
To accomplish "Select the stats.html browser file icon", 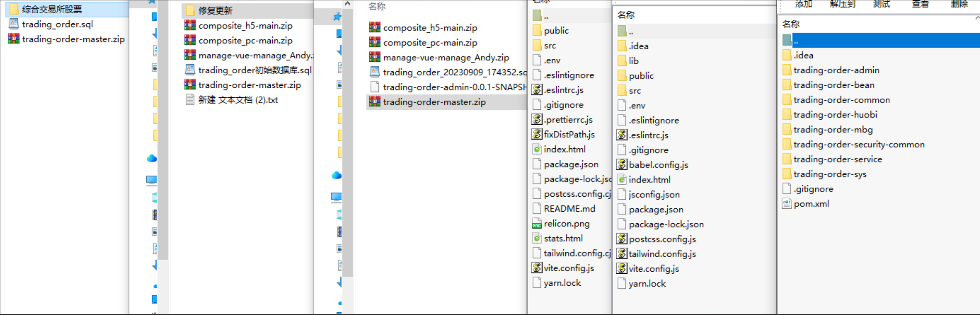I will pos(537,238).
